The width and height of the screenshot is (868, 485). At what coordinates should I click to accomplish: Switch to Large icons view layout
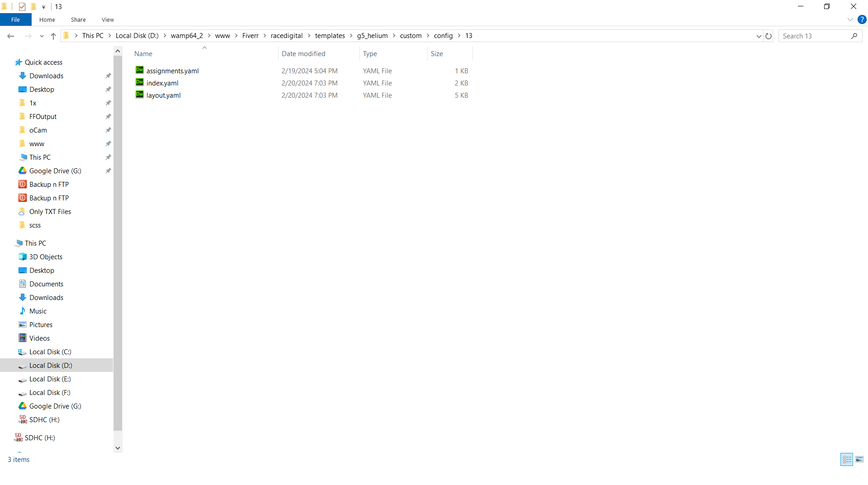[x=859, y=459]
